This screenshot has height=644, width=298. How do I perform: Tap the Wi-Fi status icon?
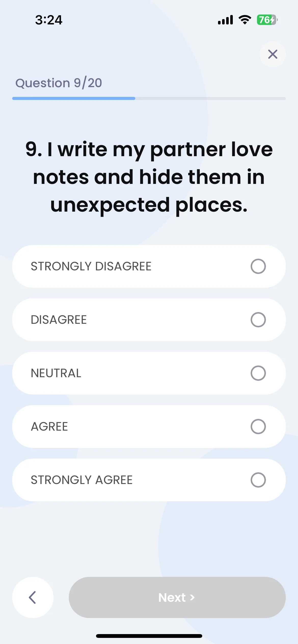point(245,20)
